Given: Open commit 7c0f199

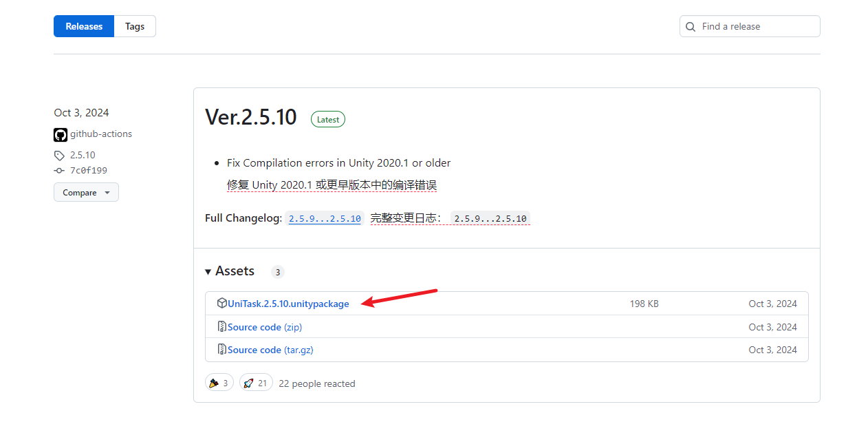Looking at the screenshot, I should click(89, 171).
